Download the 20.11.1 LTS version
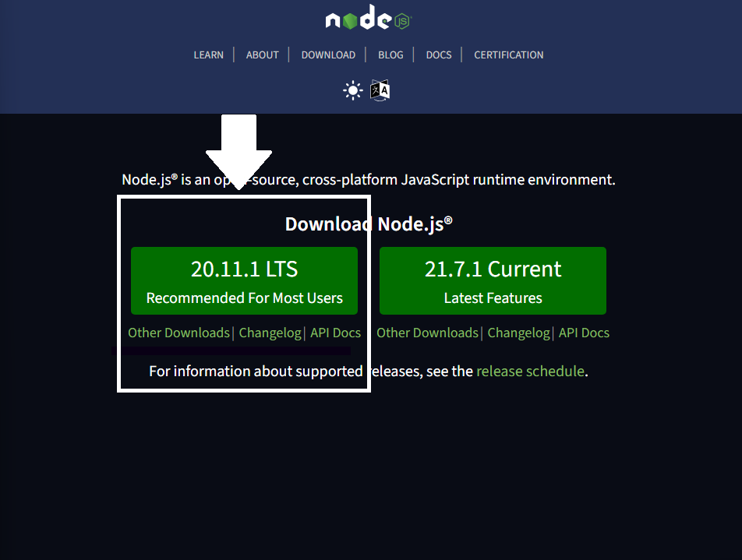 pos(244,280)
